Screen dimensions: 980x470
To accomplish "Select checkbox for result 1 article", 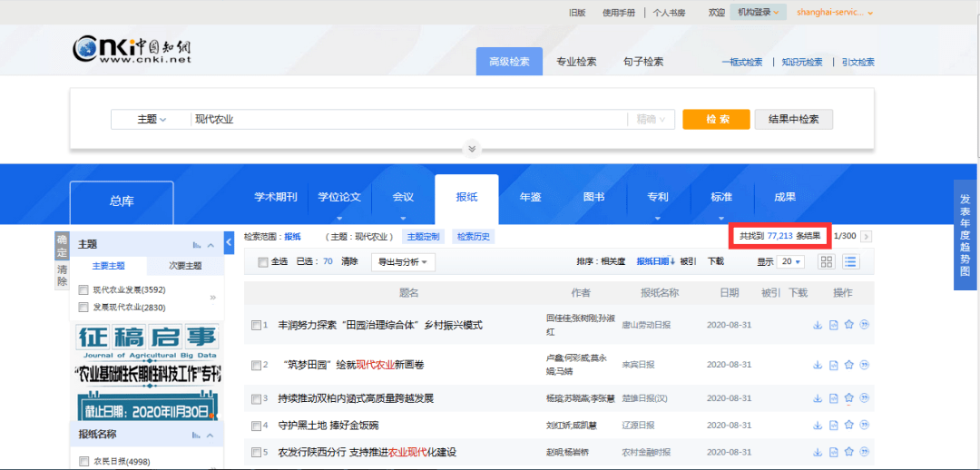I will (x=256, y=325).
